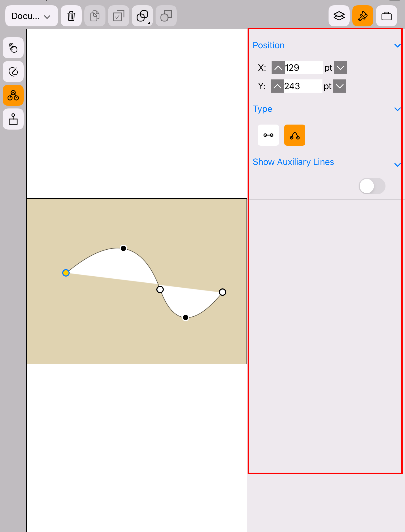Collapse the Type section chevron
This screenshot has width=405, height=532.
(x=397, y=109)
